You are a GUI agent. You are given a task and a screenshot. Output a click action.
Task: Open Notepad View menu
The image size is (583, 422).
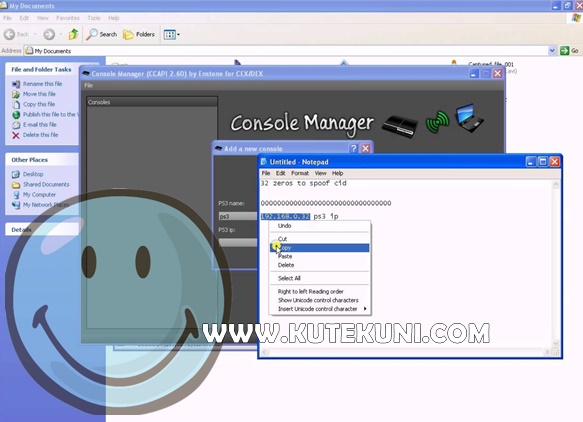320,173
